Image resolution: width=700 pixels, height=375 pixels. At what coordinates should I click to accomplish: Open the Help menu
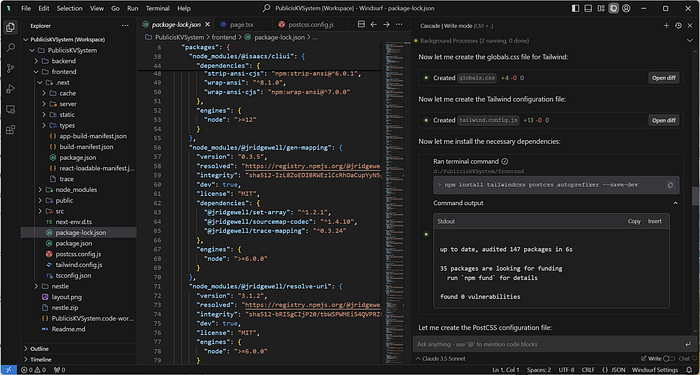pyautogui.click(x=183, y=8)
